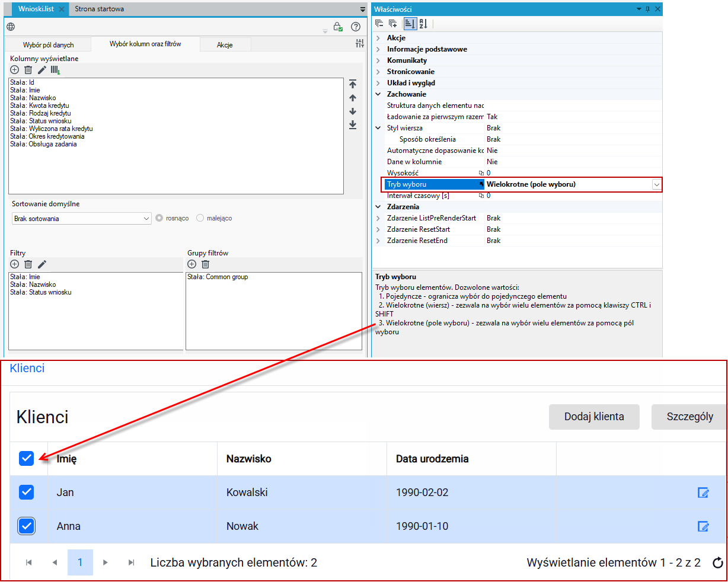The image size is (728, 582).
Task: Collapse all categories in the Właściwości toolbar
Action: (379, 24)
